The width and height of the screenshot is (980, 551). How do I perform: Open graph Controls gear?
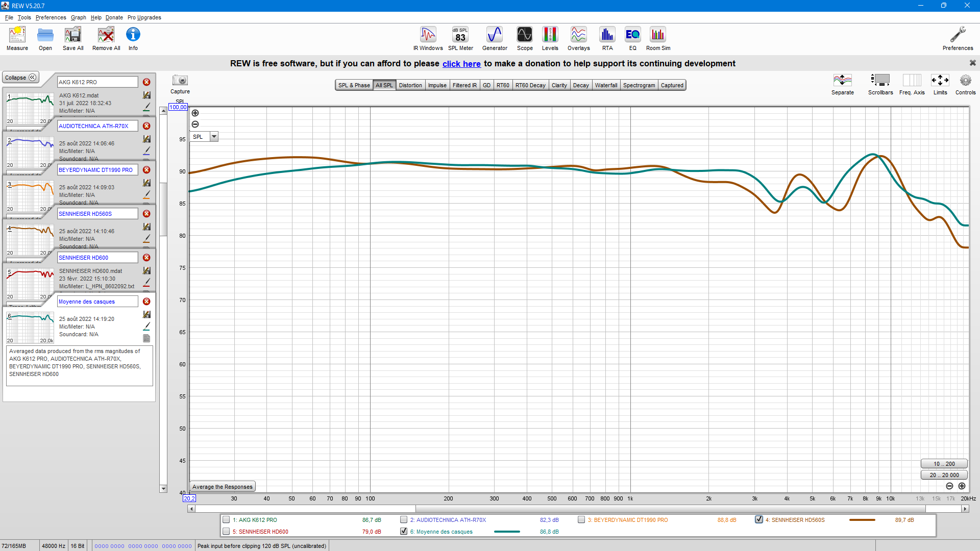[965, 84]
